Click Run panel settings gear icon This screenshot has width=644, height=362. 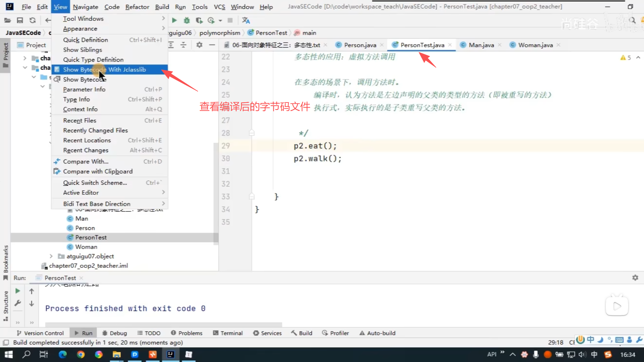[635, 278]
